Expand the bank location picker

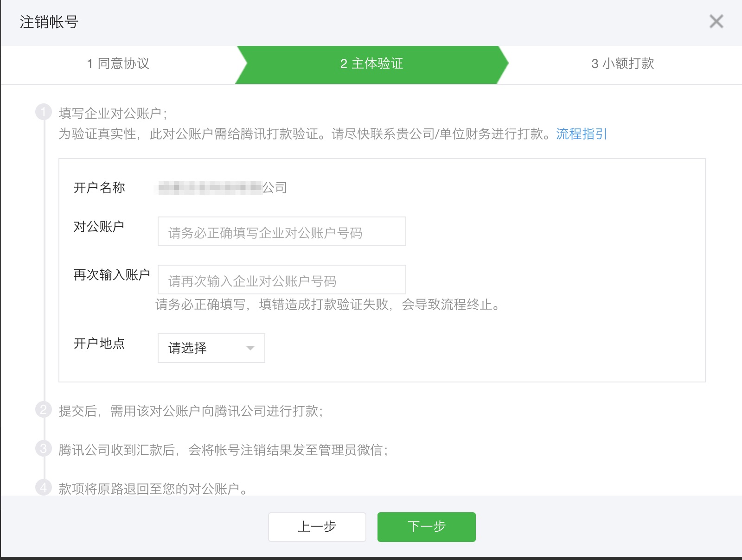[210, 348]
